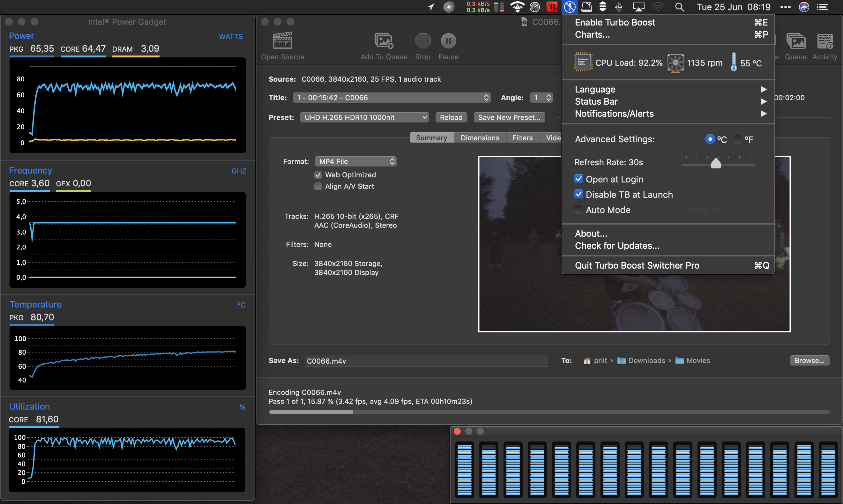Expand the Notifications/Alerts submenu
Screen dimensions: 843x504
coord(668,114)
